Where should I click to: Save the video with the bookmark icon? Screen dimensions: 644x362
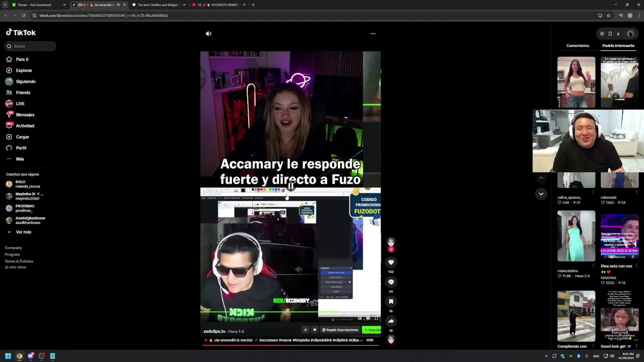pyautogui.click(x=391, y=302)
